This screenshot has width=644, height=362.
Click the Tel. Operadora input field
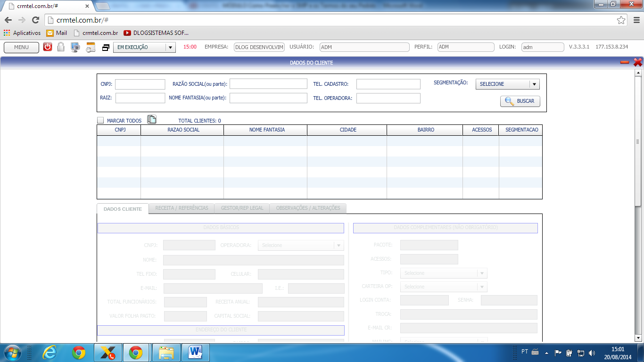coord(388,98)
